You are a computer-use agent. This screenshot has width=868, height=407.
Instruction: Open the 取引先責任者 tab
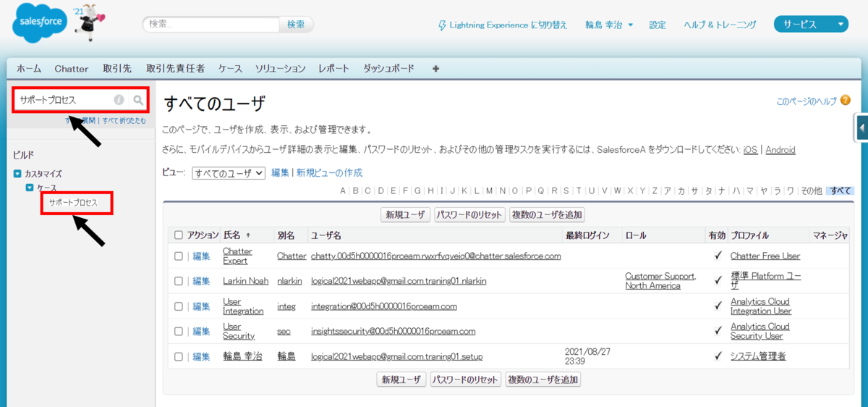click(175, 69)
